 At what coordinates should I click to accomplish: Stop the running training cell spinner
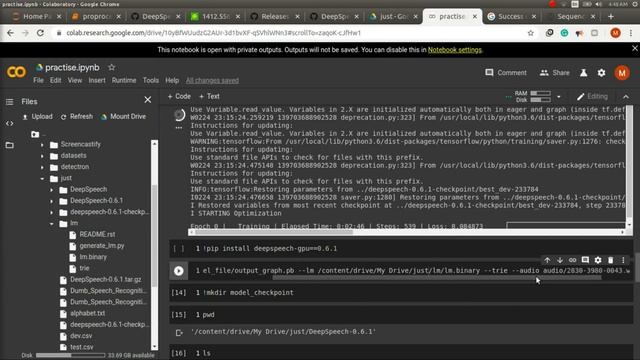tap(179, 115)
